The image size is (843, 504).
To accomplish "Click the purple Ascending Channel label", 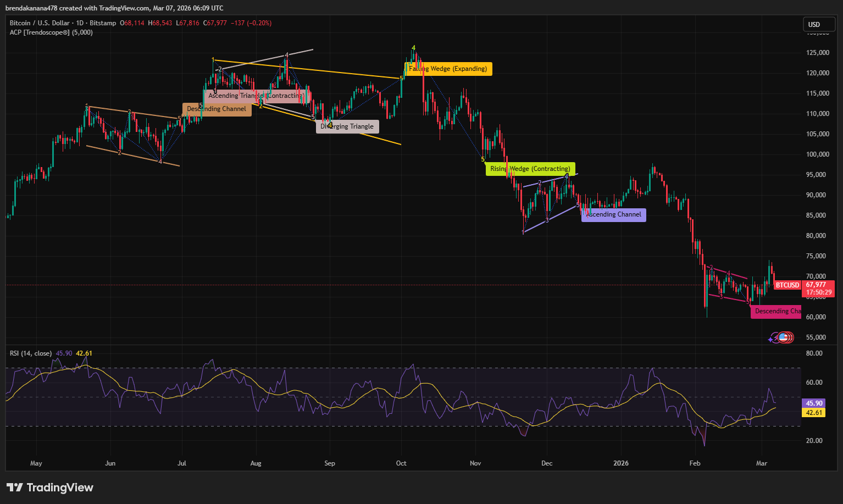I will (x=613, y=214).
